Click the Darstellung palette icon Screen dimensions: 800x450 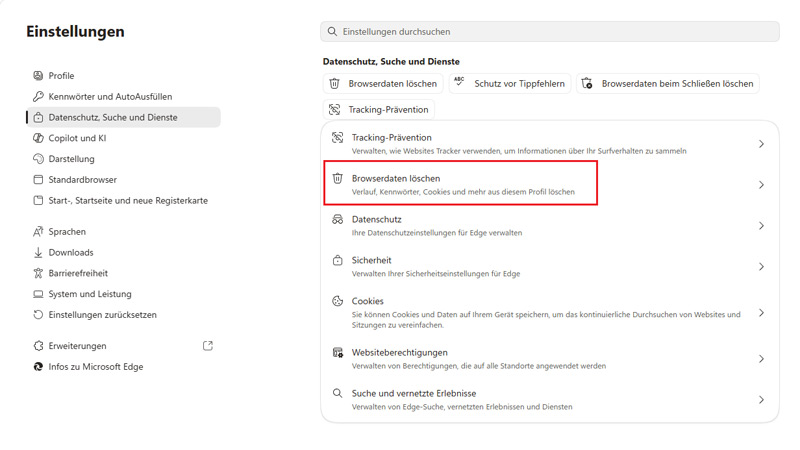coord(38,159)
